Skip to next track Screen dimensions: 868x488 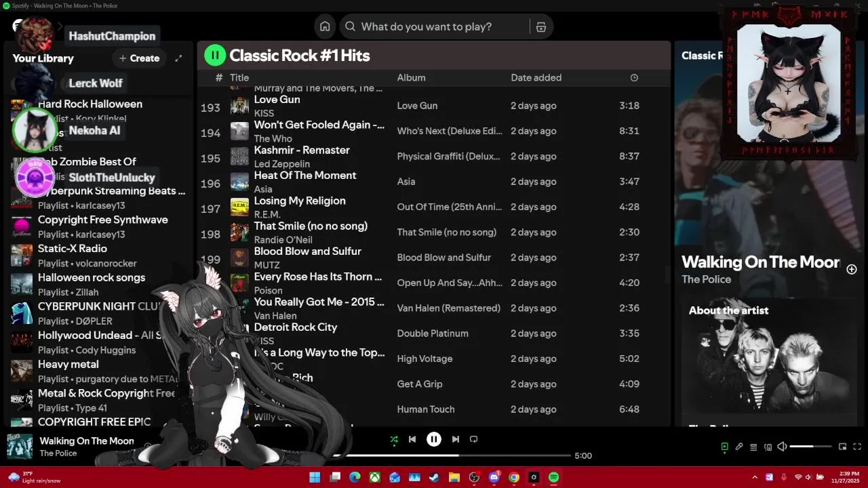[456, 439]
